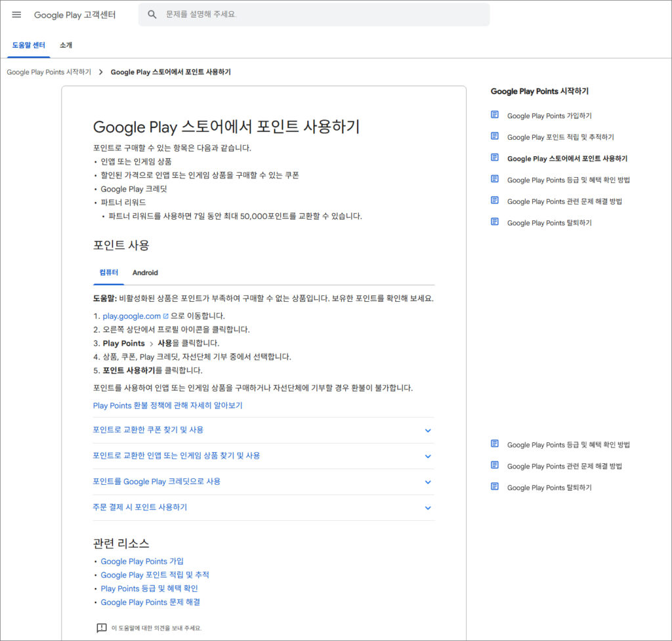
Task: Click external link icon next to play.google.com
Action: (x=165, y=316)
